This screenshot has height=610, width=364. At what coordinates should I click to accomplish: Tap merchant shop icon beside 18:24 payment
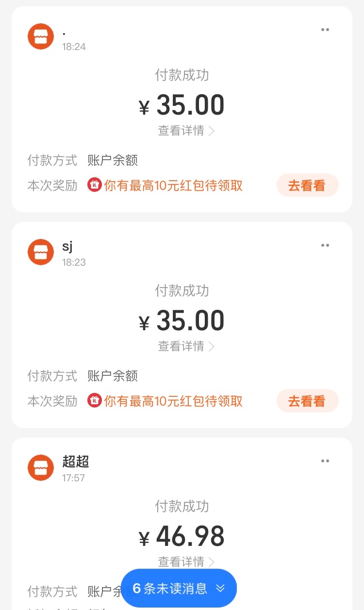(x=41, y=36)
